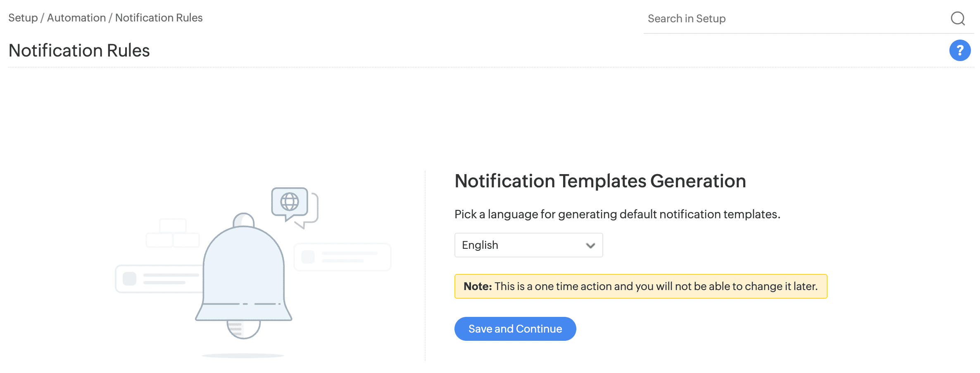This screenshot has height=373, width=980.
Task: Click the globe speech bubble icon
Action: coord(290,202)
